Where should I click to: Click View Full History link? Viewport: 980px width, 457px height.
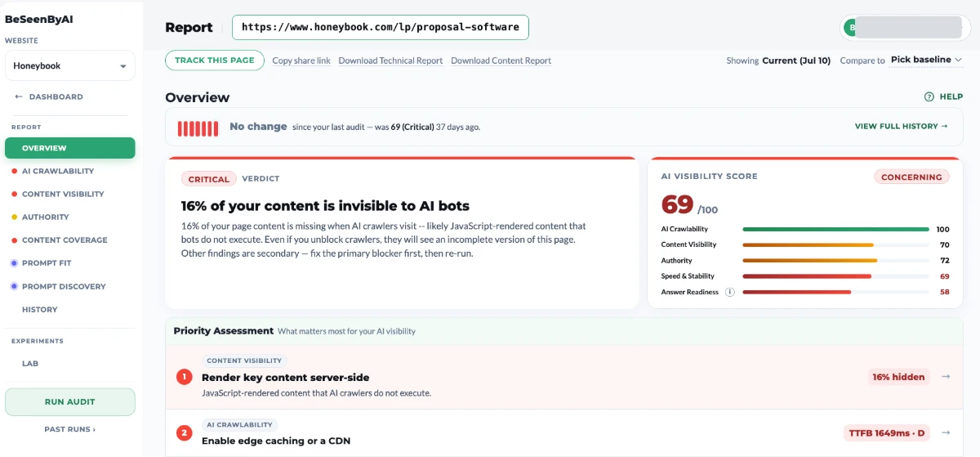(x=902, y=126)
